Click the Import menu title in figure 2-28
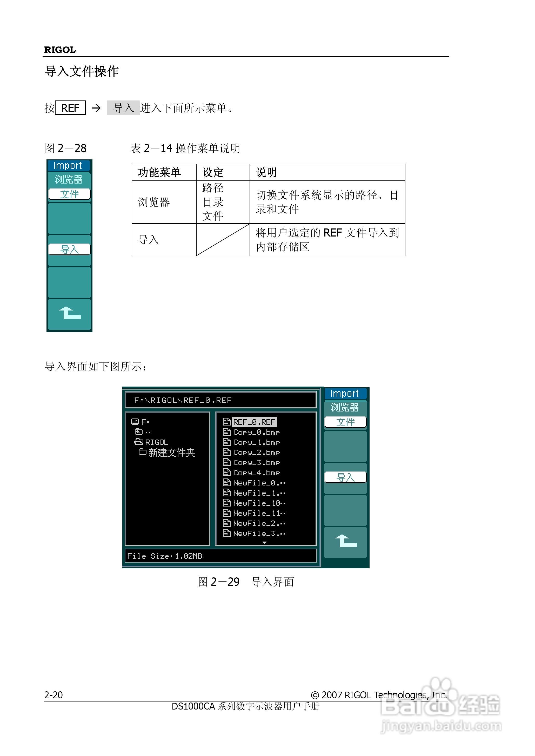This screenshot has height=756, width=535. click(x=68, y=166)
